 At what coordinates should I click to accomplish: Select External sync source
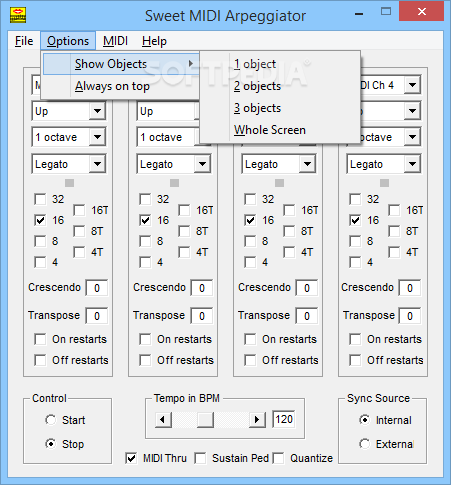365,444
